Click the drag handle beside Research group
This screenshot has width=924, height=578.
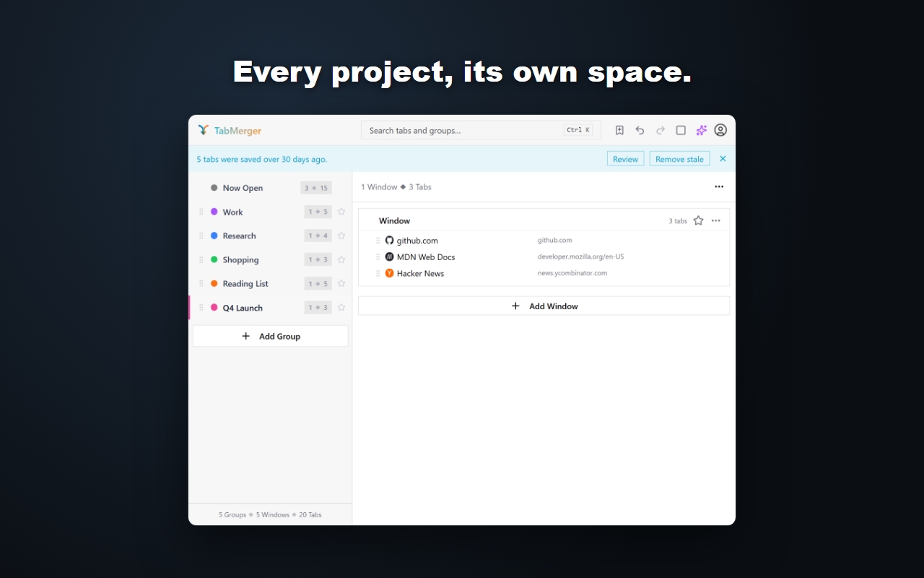(201, 236)
